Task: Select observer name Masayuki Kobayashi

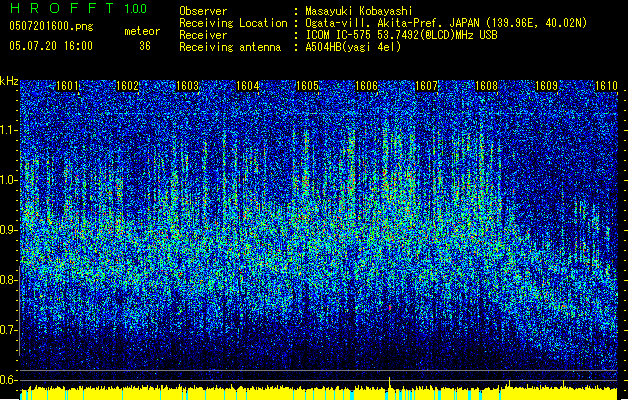Action: coord(359,11)
